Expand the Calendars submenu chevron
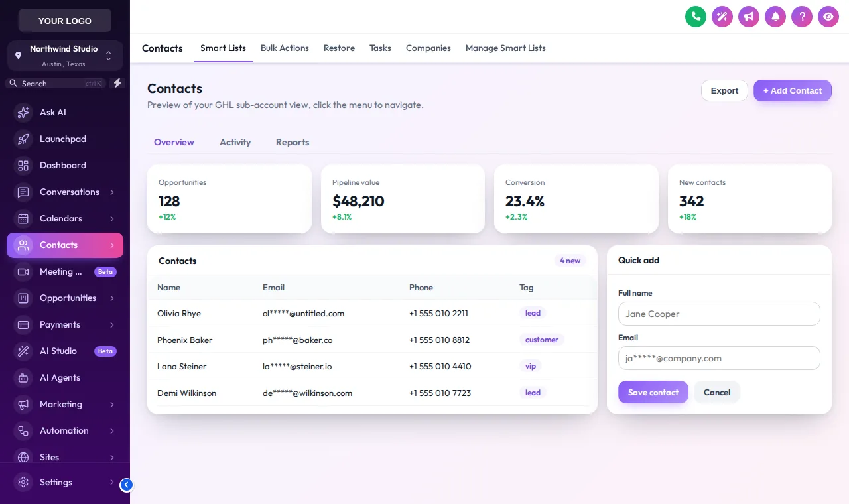This screenshot has width=849, height=504. pos(112,219)
